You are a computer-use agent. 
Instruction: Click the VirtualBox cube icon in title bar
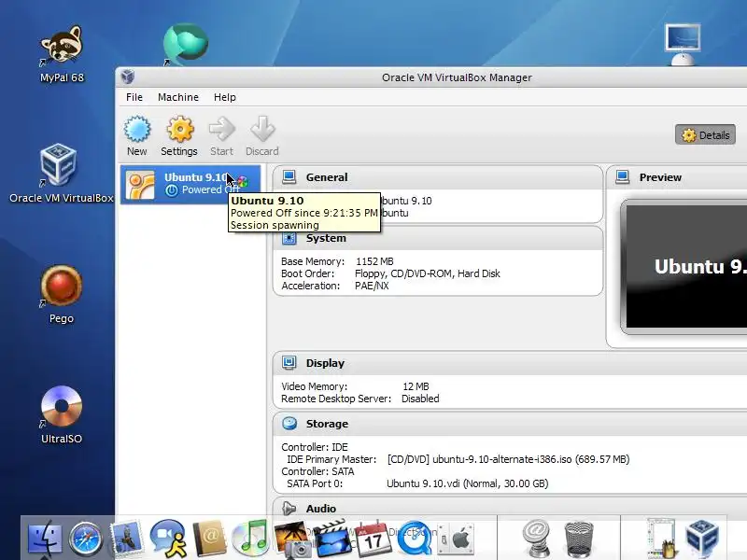[x=128, y=77]
